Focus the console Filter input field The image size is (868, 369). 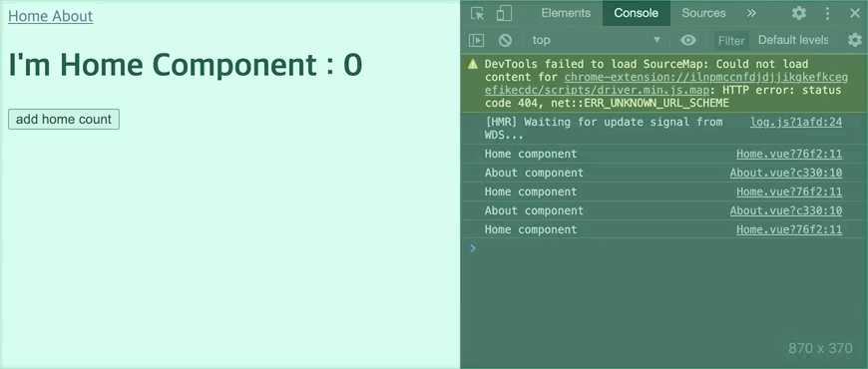click(x=731, y=40)
